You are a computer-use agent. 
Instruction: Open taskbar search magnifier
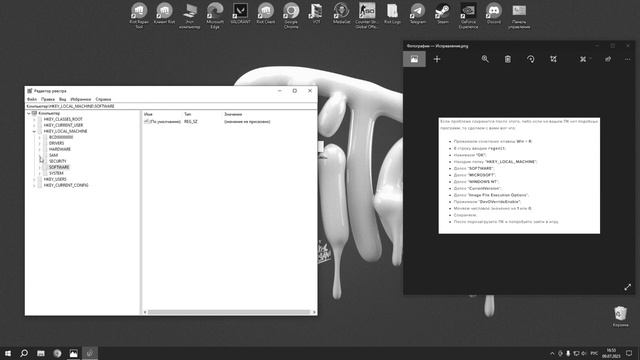[24, 353]
